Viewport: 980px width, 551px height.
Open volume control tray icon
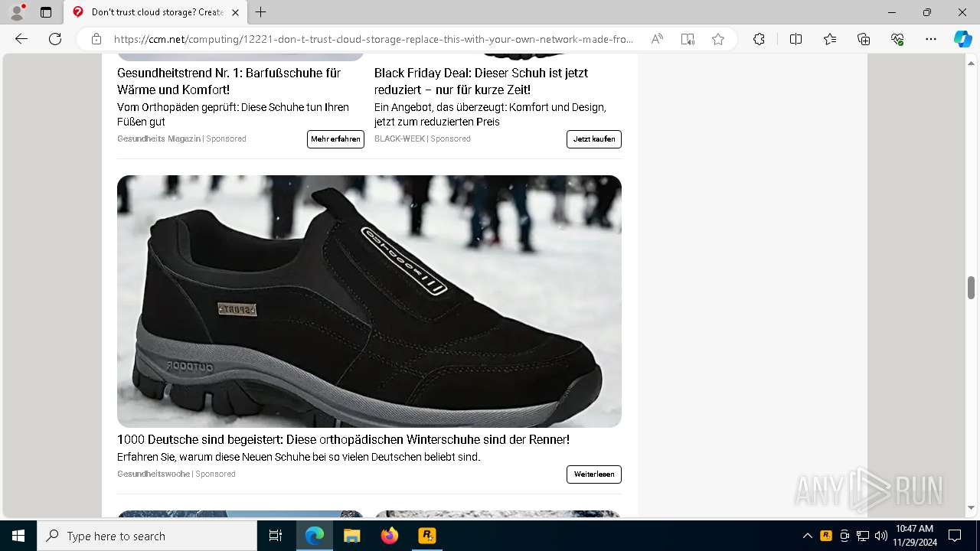tap(880, 536)
